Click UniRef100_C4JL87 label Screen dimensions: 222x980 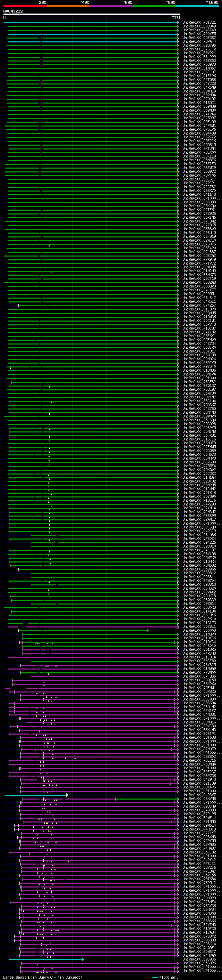pos(199,550)
